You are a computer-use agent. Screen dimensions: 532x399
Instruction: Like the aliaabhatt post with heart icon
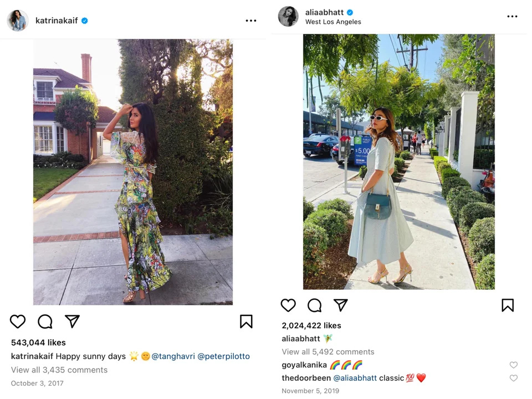coord(288,305)
